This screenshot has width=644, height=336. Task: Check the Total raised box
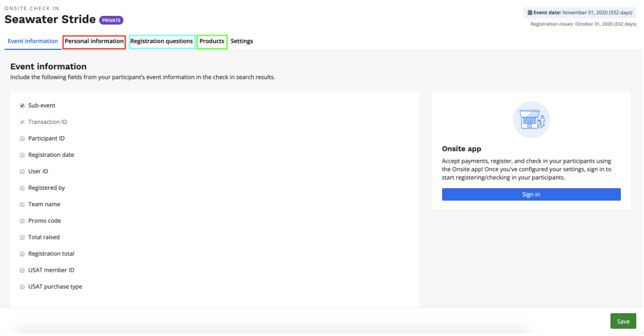tap(22, 237)
